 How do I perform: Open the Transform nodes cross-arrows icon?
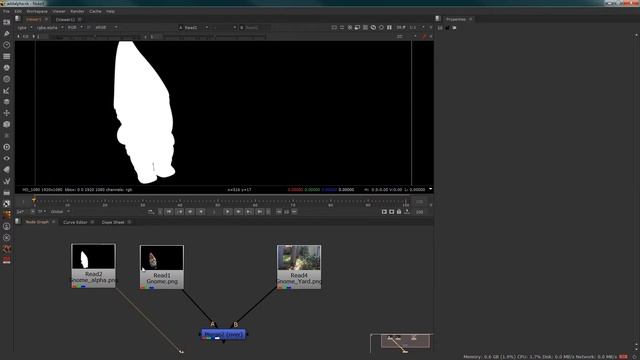pos(7,113)
